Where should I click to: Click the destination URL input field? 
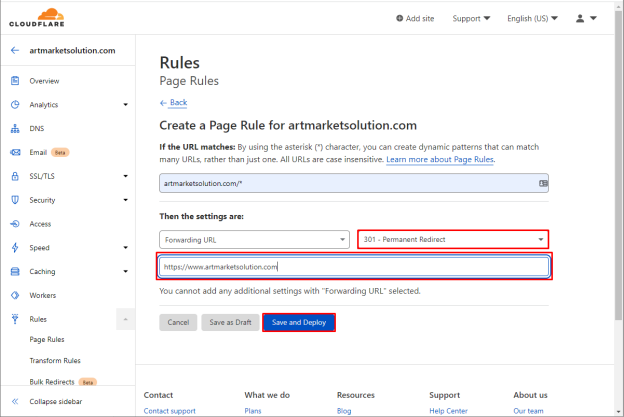point(354,267)
